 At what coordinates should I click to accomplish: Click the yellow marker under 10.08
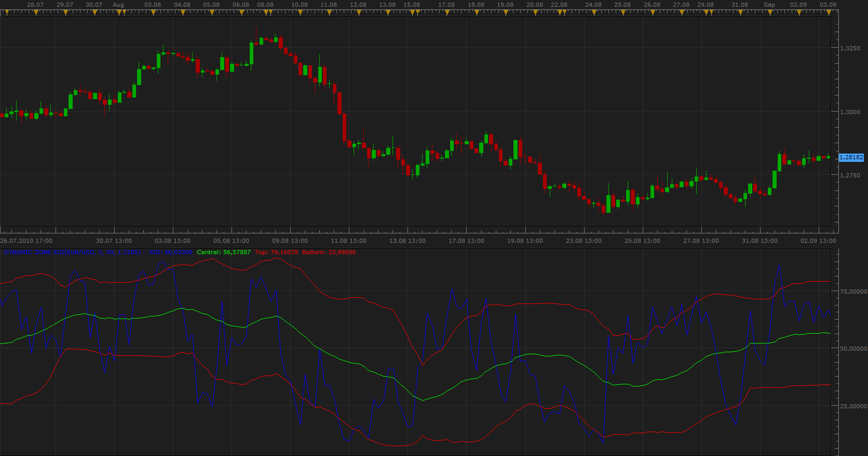[300, 12]
